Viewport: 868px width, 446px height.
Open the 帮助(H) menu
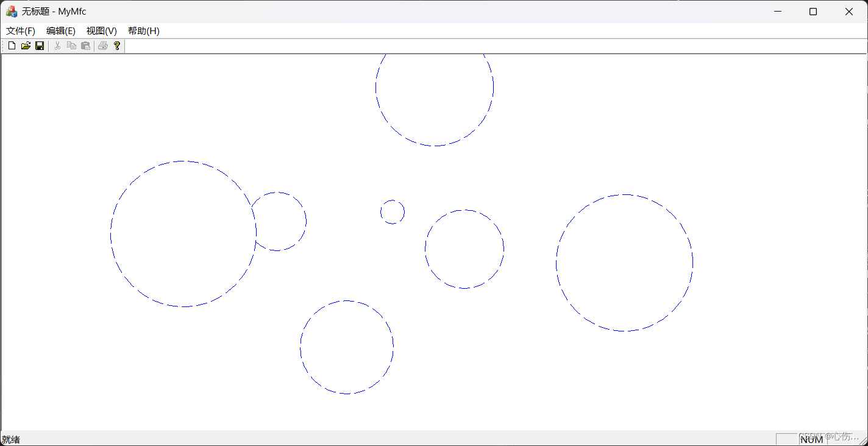click(x=144, y=31)
